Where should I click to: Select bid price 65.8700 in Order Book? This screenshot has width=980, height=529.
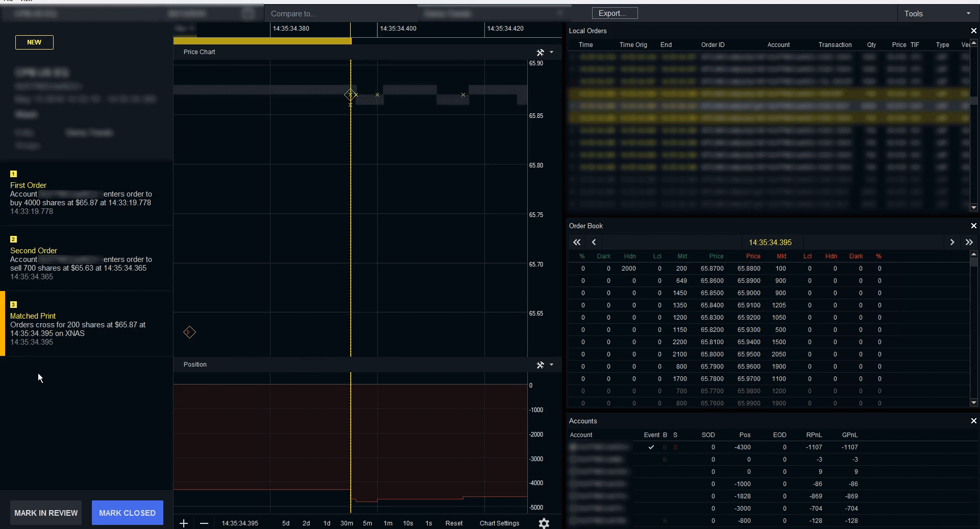712,269
